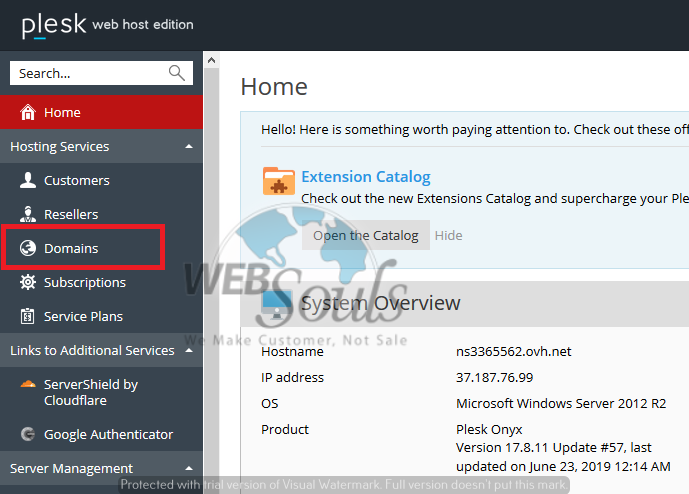Click the OS label
This screenshot has width=689, height=494.
(x=269, y=403)
